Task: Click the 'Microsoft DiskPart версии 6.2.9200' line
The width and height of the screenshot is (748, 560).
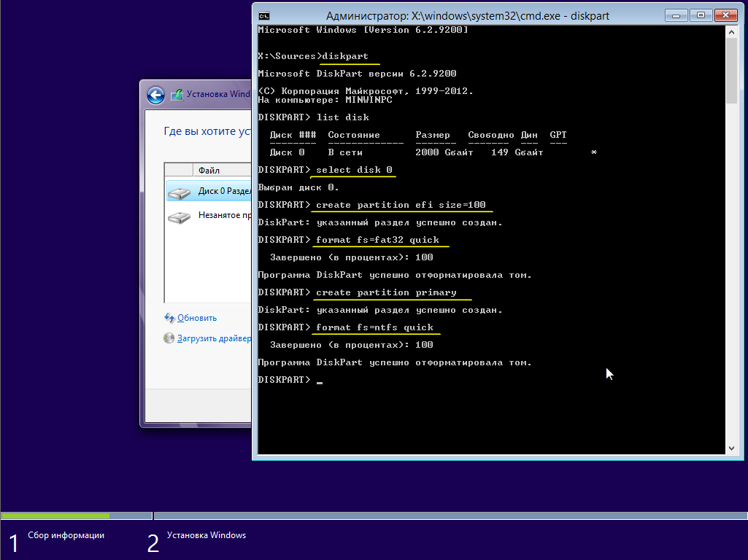Action: point(357,74)
